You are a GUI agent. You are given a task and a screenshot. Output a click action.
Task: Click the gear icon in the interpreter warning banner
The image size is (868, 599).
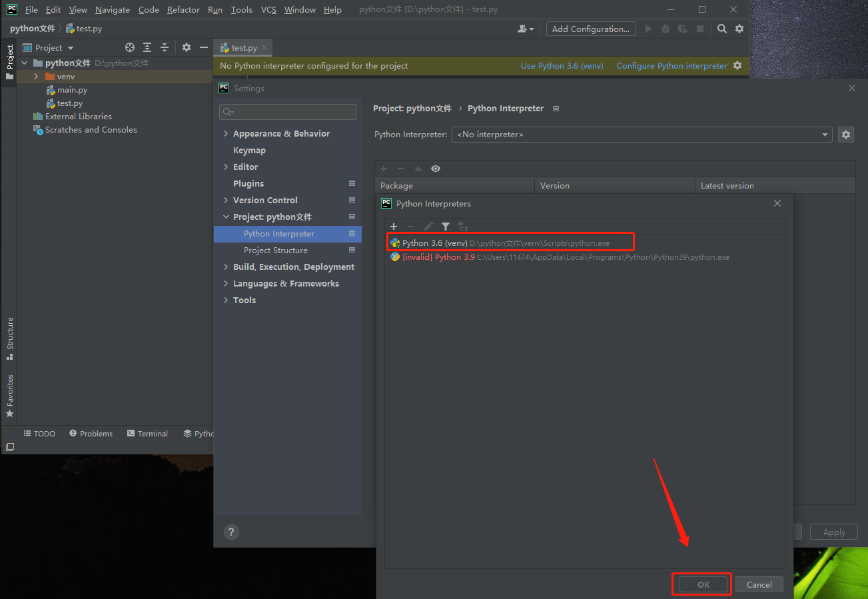click(x=737, y=65)
